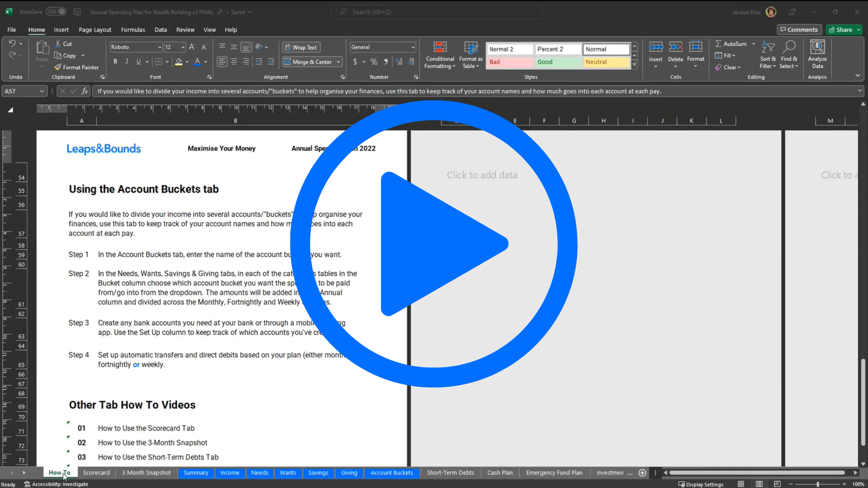Click the Format Painter brush icon
The height and width of the screenshot is (488, 868).
coord(58,67)
